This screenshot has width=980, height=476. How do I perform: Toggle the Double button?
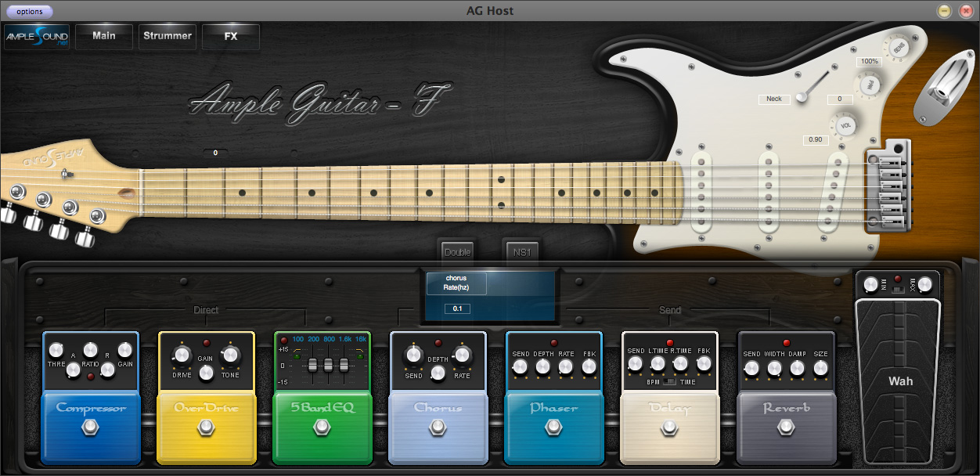tap(457, 252)
